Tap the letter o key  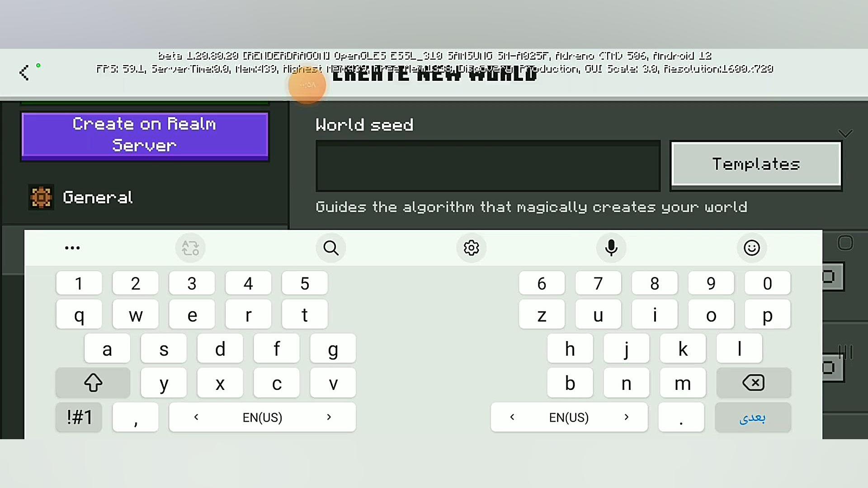711,314
